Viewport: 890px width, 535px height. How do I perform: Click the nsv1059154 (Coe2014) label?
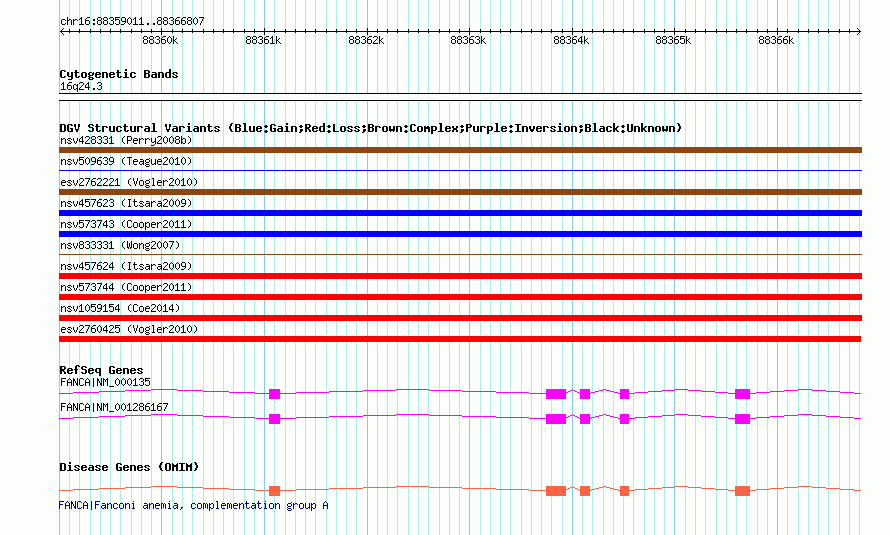pos(120,308)
